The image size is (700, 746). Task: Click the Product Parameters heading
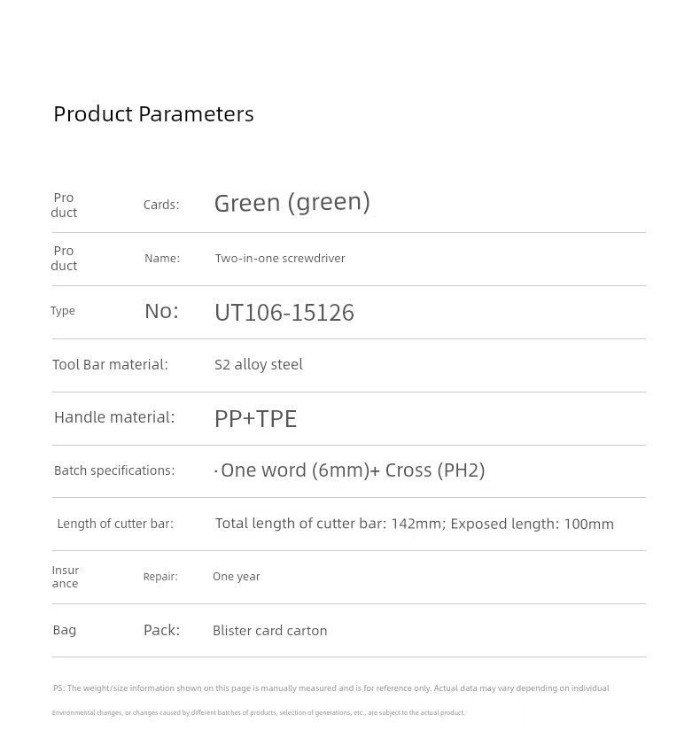coord(153,114)
